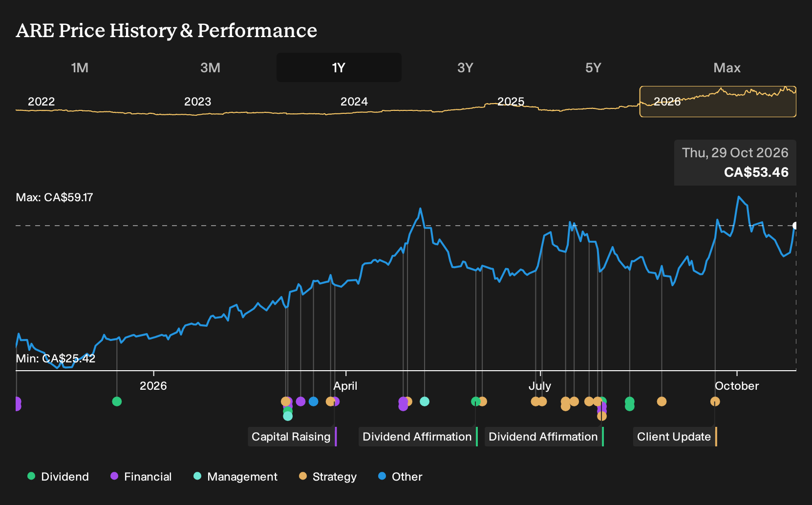
Task: Click the October axis label
Action: (737, 386)
